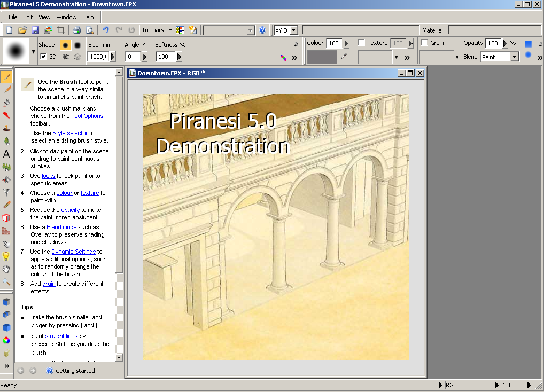This screenshot has width=544, height=392.
Task: Pick a colour with the eyedropper icon
Action: click(344, 56)
